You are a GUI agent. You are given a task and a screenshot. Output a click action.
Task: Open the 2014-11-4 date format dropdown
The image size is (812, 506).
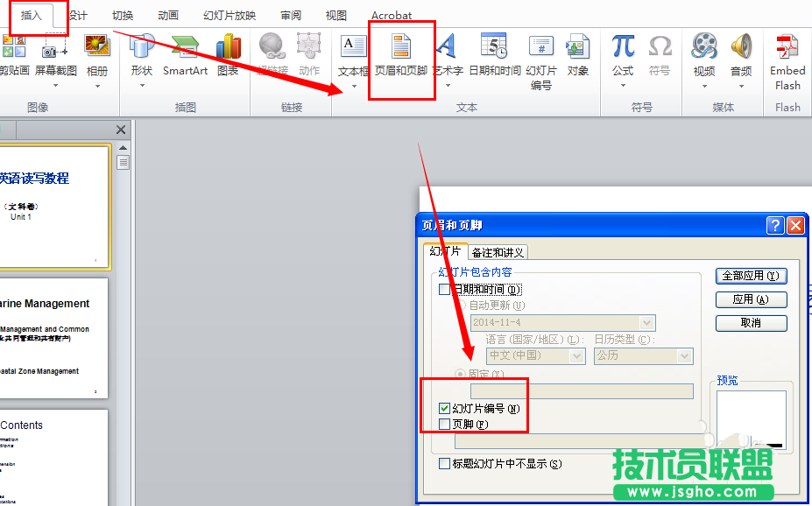click(646, 323)
